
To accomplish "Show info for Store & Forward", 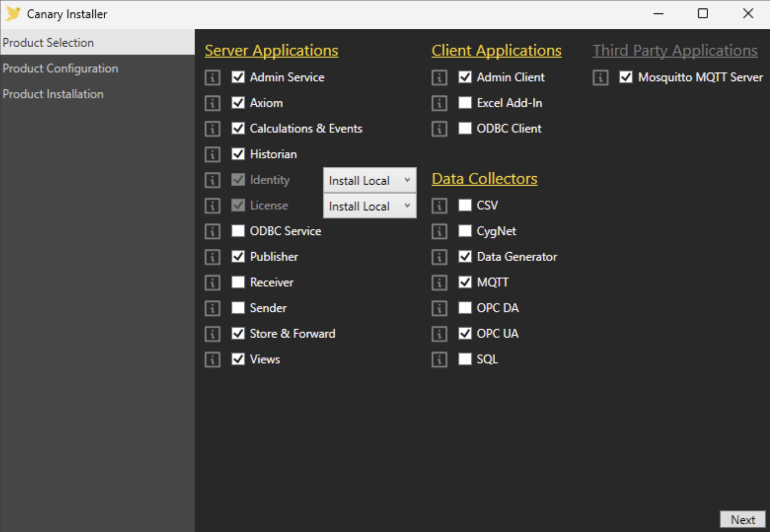I will 212,334.
